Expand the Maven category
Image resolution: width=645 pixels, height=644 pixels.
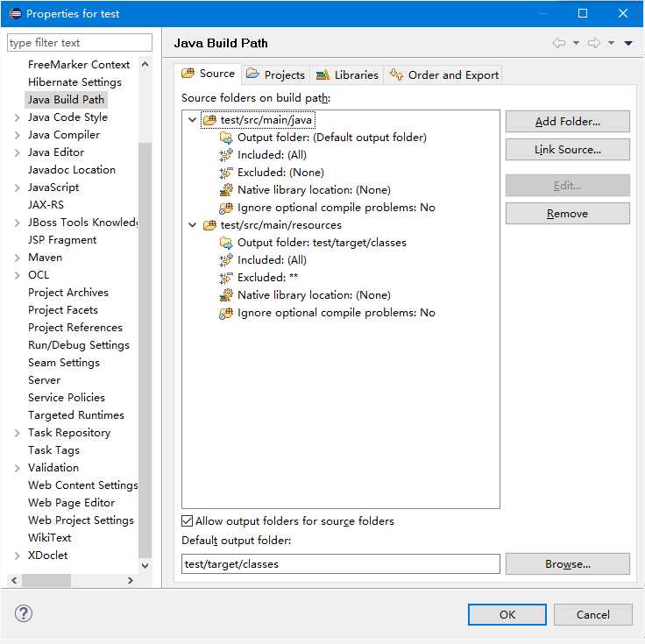coord(17,258)
